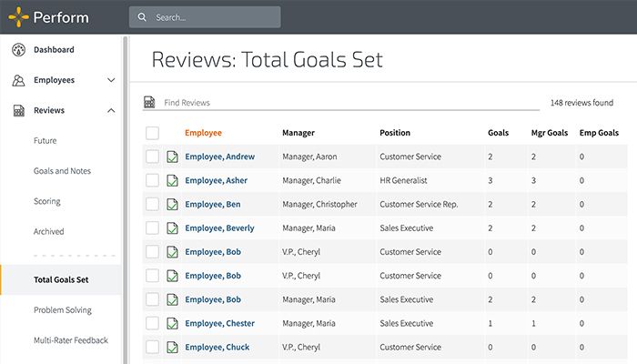Open review form icon for Employee, Andrew
Viewport: 637px width, 364px height.
point(172,157)
